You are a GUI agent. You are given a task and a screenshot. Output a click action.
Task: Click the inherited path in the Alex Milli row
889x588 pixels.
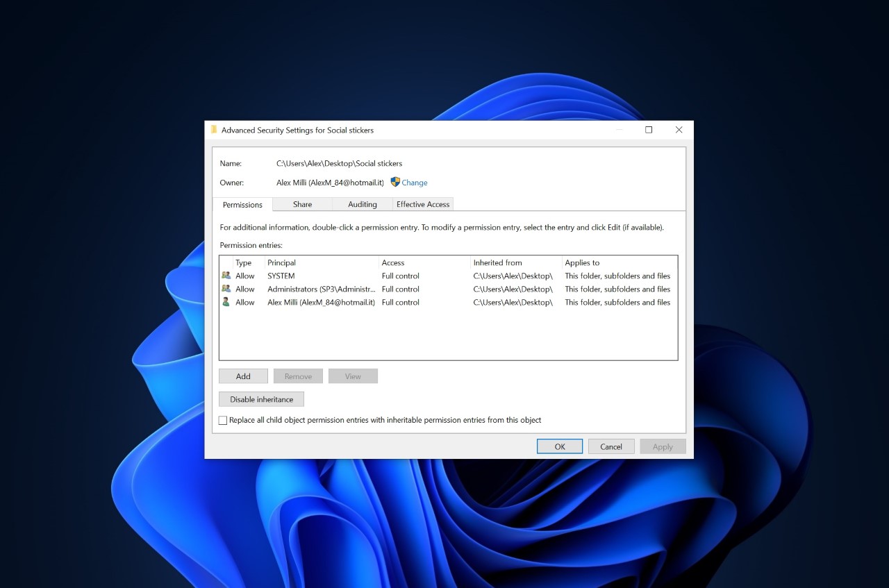coord(513,302)
